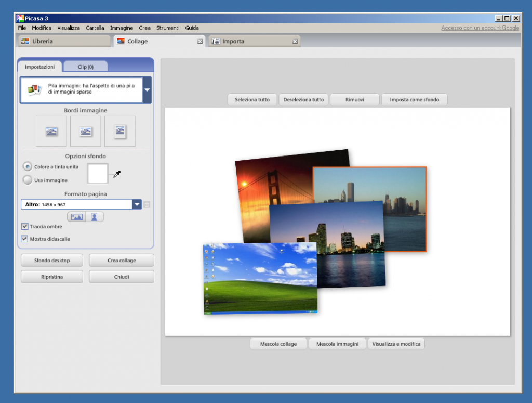
Task: Switch to the Clip (0) tab
Action: click(85, 66)
